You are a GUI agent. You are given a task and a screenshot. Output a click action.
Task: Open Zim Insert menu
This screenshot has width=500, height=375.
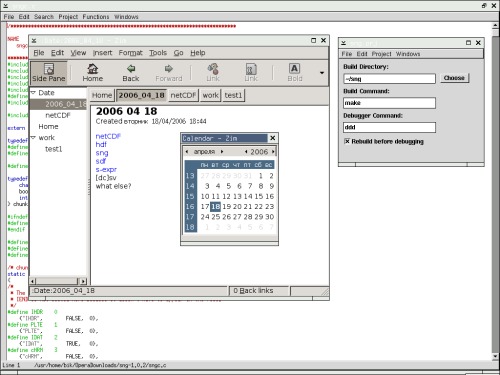point(102,53)
